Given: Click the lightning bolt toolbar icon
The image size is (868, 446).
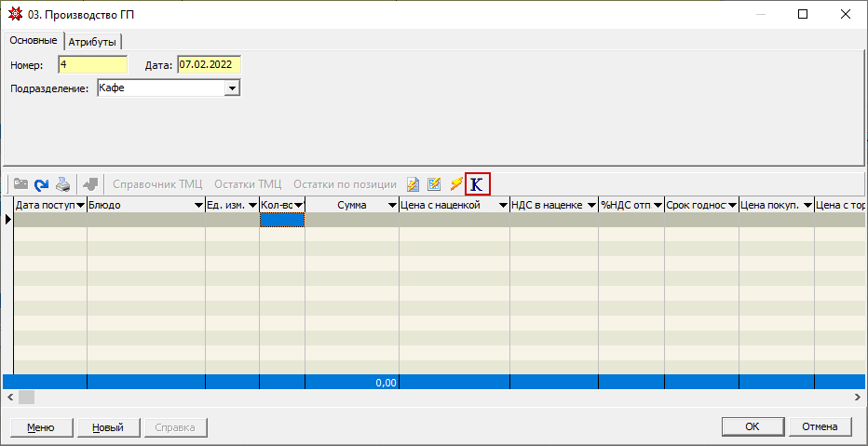Looking at the screenshot, I should tap(455, 184).
